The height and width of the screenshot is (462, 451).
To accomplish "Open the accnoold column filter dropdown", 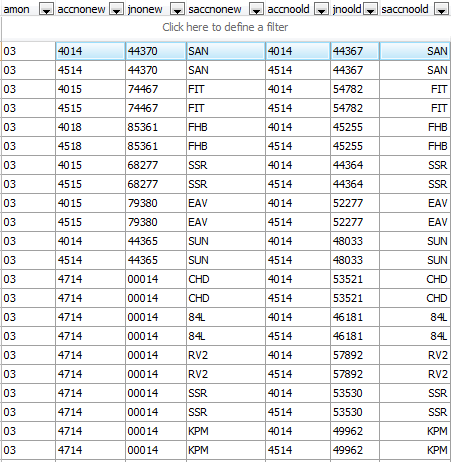I will (321, 9).
